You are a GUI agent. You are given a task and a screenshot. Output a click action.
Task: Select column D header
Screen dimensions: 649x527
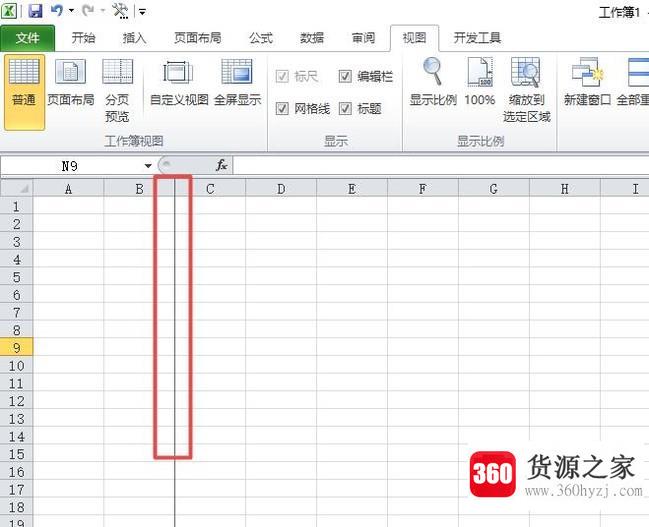point(281,189)
